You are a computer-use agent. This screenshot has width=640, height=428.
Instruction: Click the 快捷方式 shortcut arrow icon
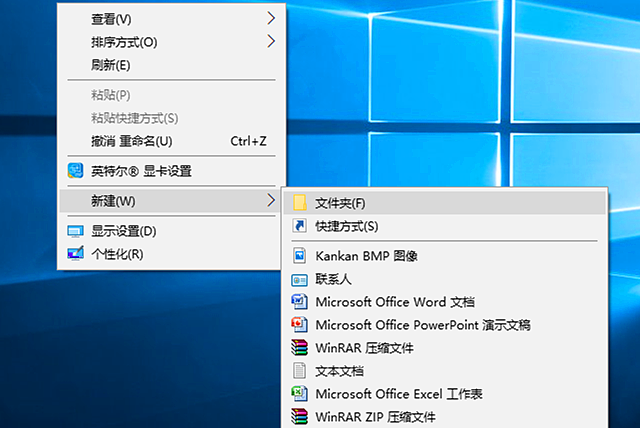(298, 227)
